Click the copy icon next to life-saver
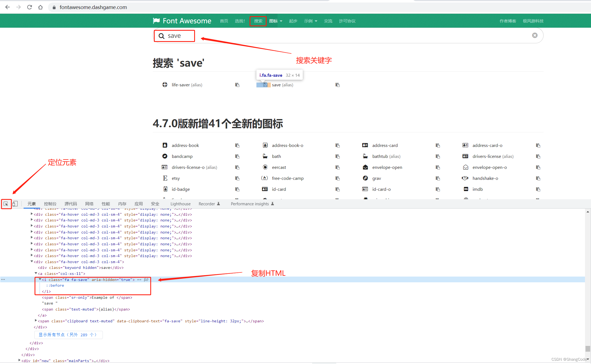 tap(237, 85)
